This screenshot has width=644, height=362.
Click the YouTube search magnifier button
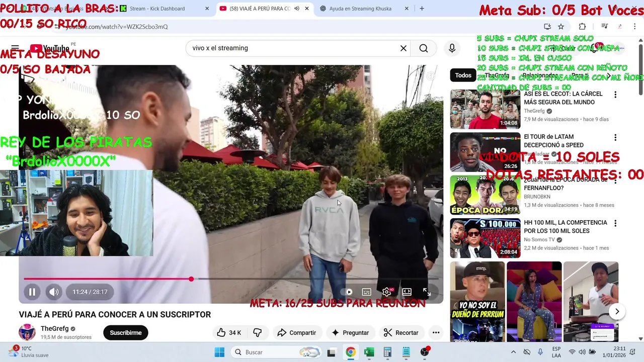click(424, 48)
